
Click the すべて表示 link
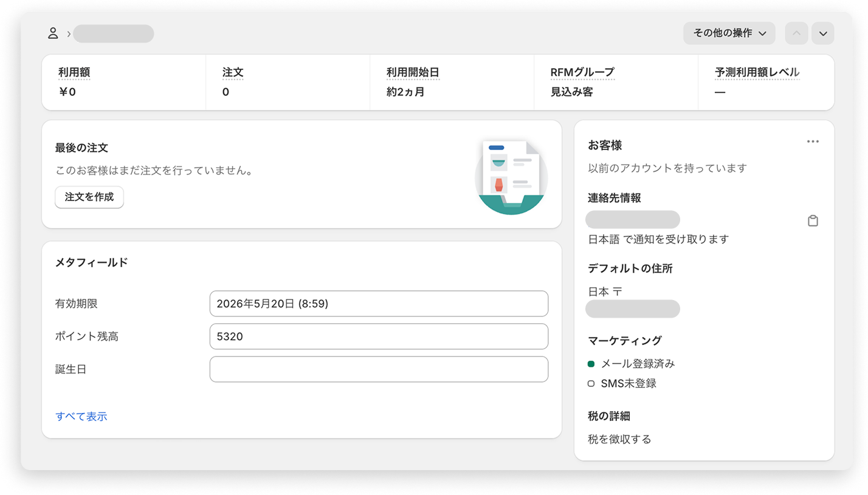pos(81,417)
